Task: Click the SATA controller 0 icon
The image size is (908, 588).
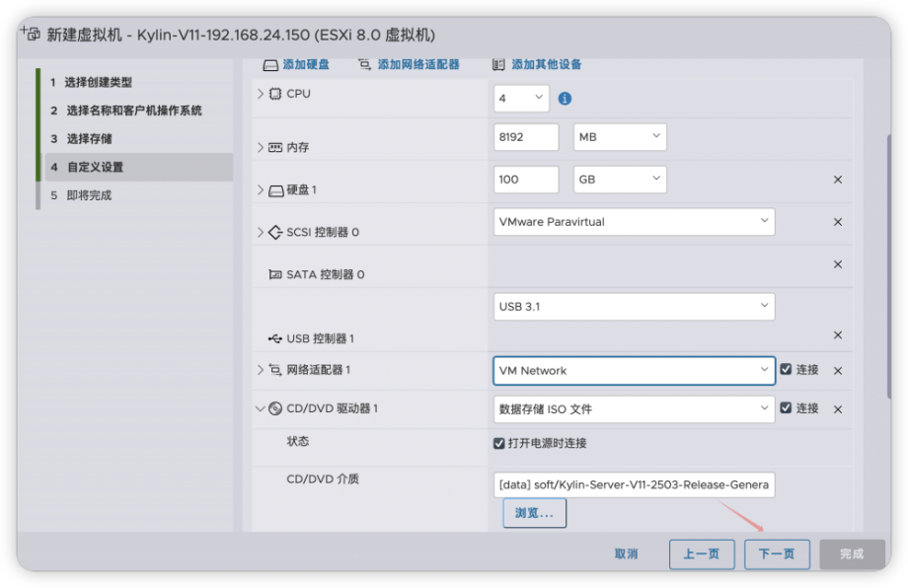Action: (x=275, y=274)
